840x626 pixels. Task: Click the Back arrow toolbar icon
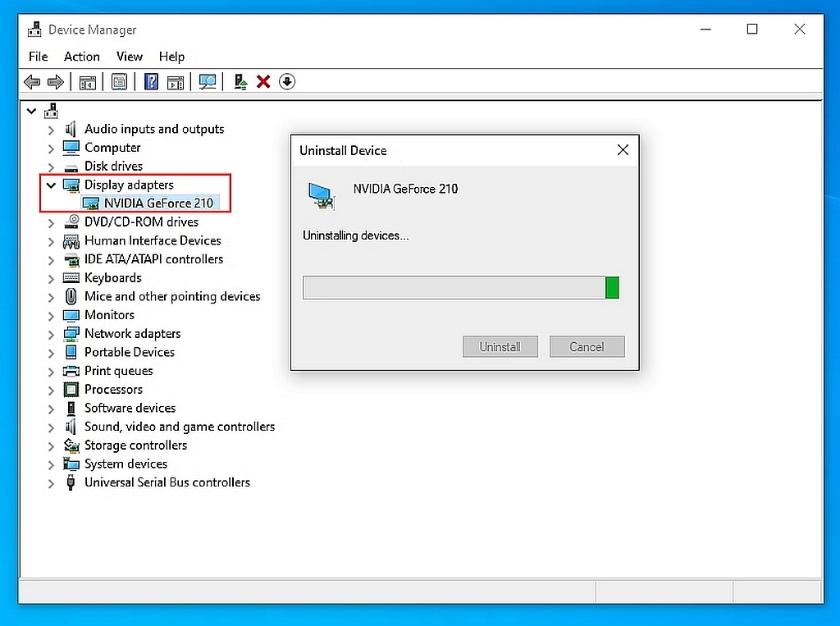(x=32, y=82)
